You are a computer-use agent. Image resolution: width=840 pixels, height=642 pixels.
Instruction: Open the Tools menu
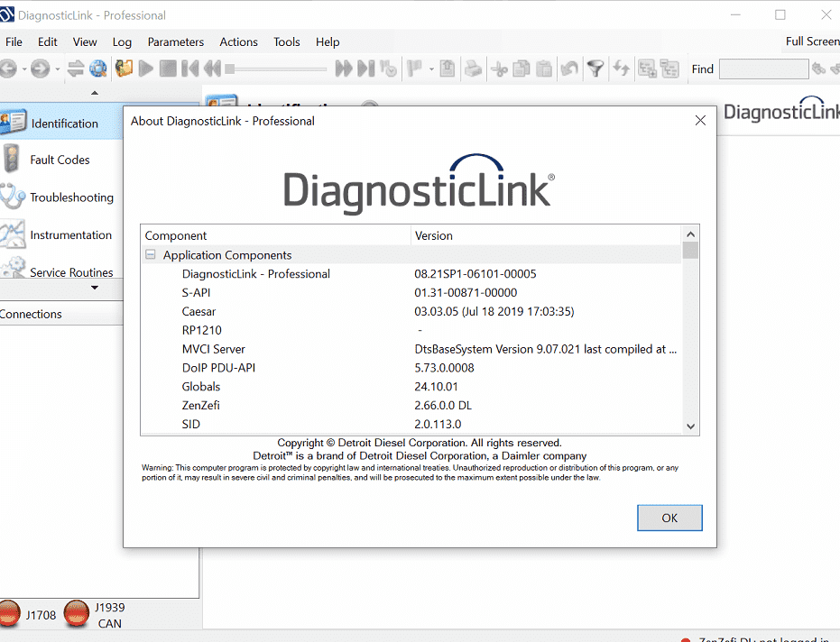tap(287, 41)
